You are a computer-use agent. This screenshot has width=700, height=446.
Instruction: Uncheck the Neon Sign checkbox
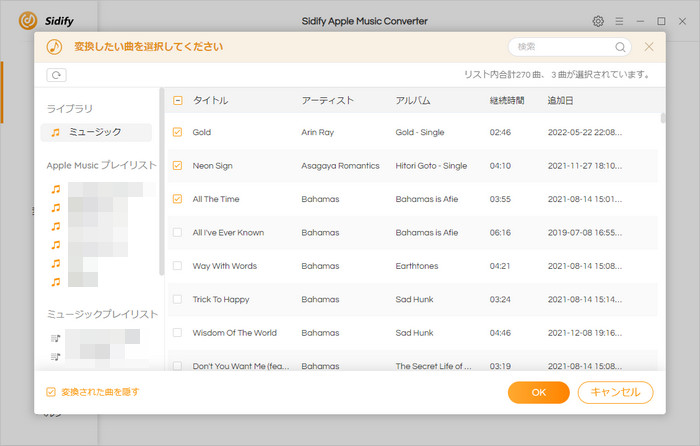[x=178, y=166]
